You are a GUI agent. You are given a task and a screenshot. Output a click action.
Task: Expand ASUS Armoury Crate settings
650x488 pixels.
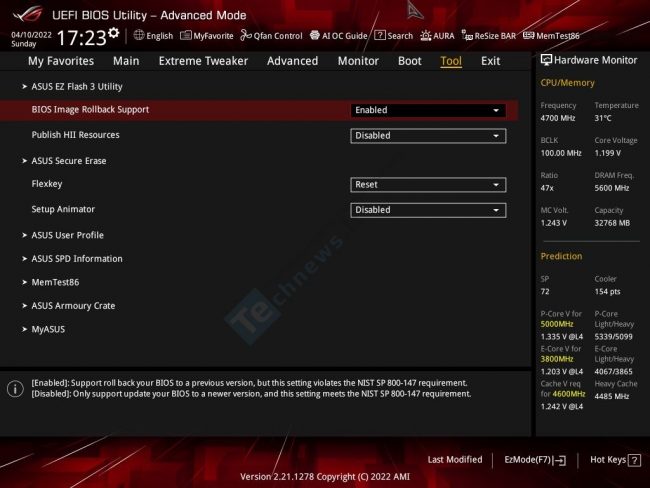[73, 306]
